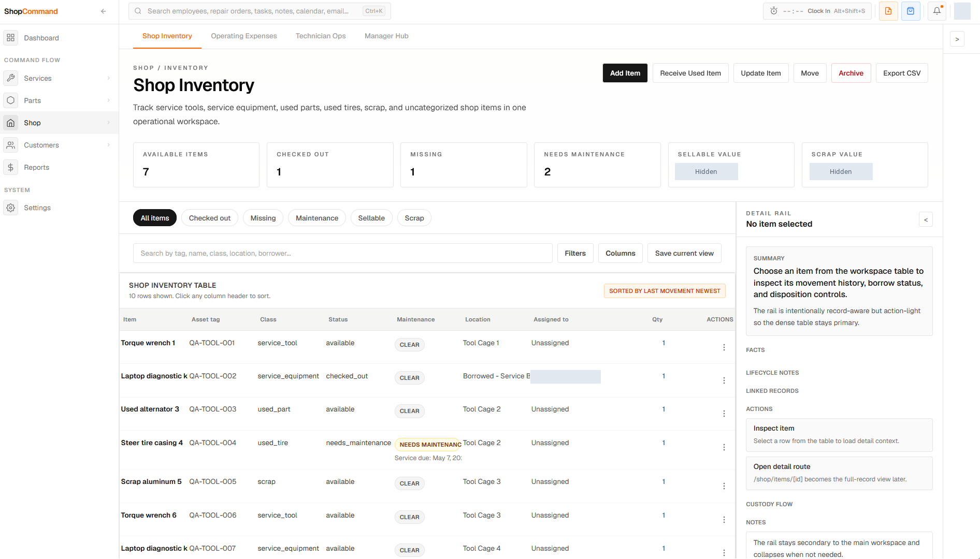The width and height of the screenshot is (980, 559).
Task: Select the Shop Inventory tab
Action: [167, 36]
